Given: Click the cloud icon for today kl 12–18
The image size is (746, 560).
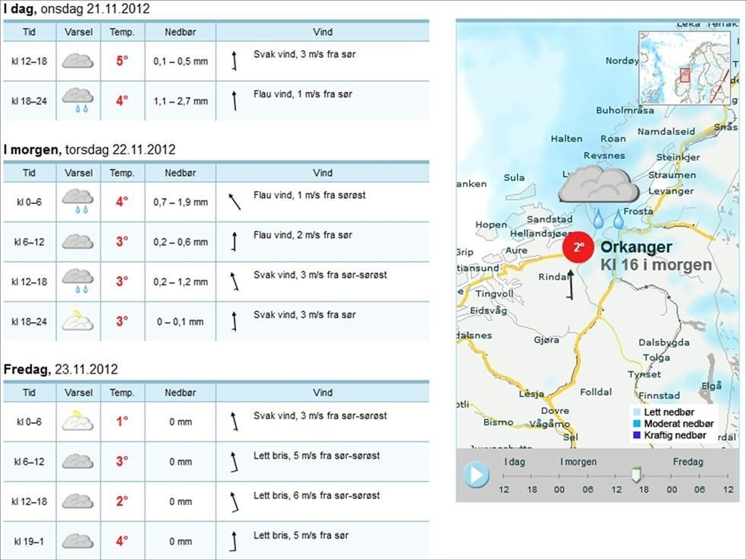Looking at the screenshot, I should click(78, 61).
